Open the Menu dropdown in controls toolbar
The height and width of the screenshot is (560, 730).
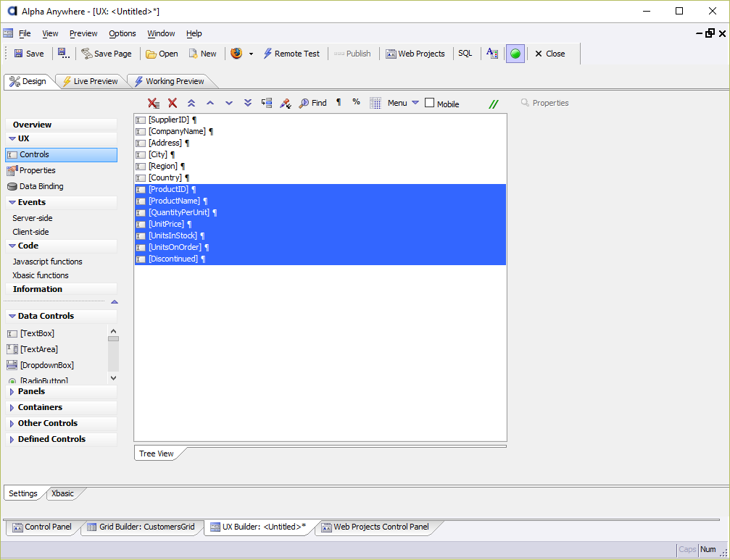pyautogui.click(x=403, y=103)
